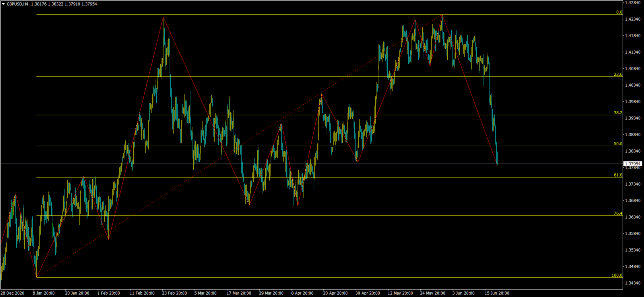Click the GBPUSD,H4 chart title
This screenshot has height=297, width=644.
pos(17,4)
